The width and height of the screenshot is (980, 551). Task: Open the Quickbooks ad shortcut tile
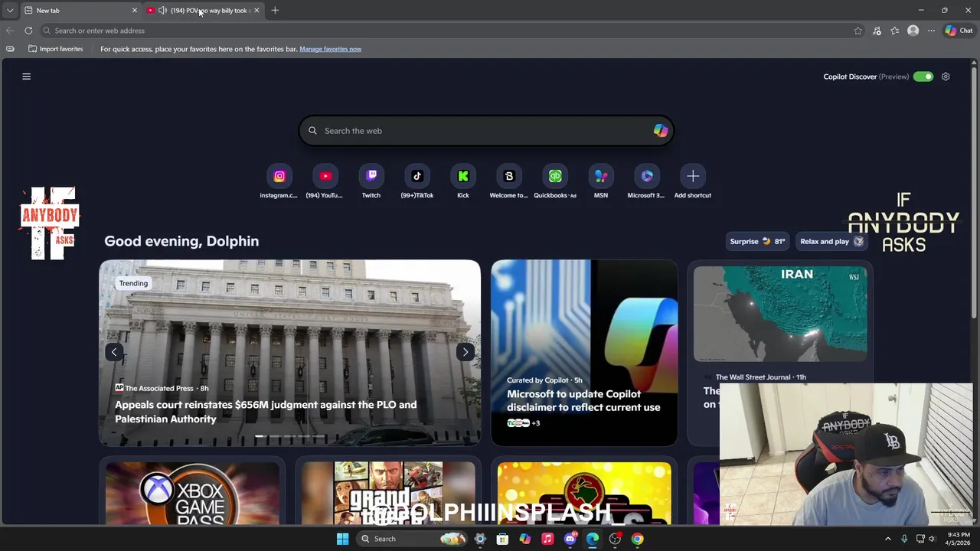tap(555, 177)
